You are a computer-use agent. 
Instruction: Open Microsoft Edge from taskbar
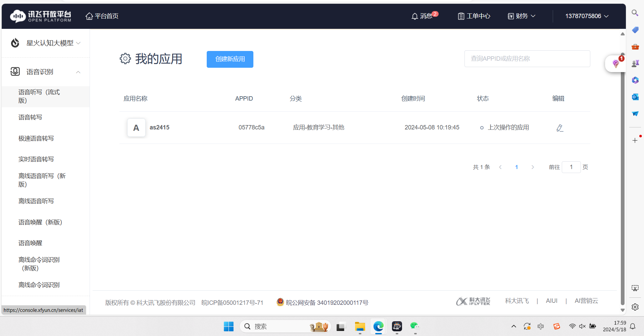pyautogui.click(x=378, y=326)
